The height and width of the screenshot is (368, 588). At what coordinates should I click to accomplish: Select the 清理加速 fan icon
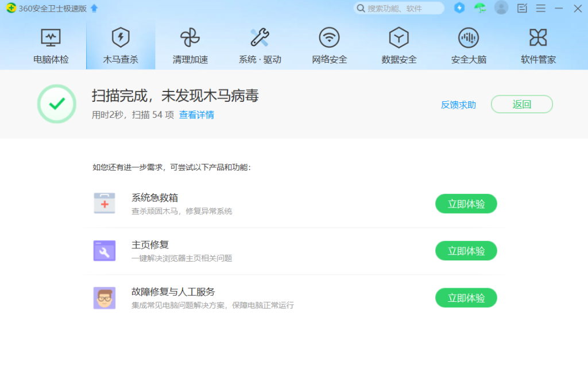click(x=189, y=36)
